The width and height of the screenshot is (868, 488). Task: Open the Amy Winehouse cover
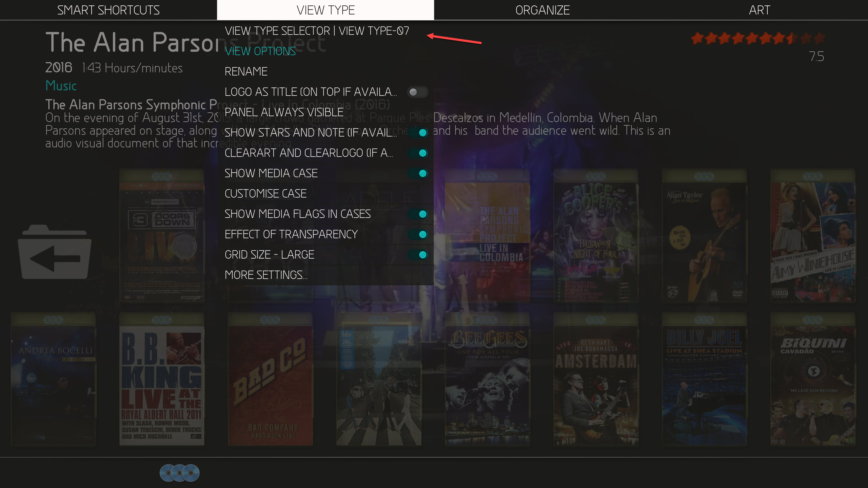pos(813,236)
